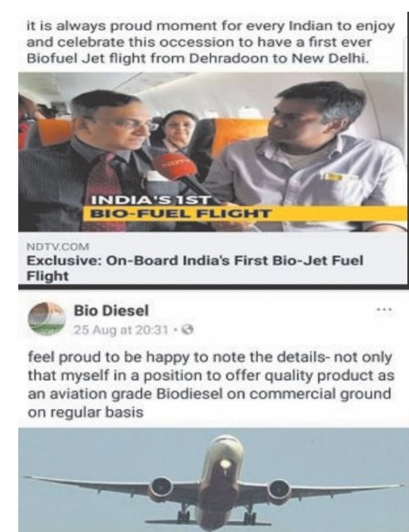The height and width of the screenshot is (532, 409).
Task: Click the 'INDIA'S 1ST' caption text
Action: pos(151,199)
